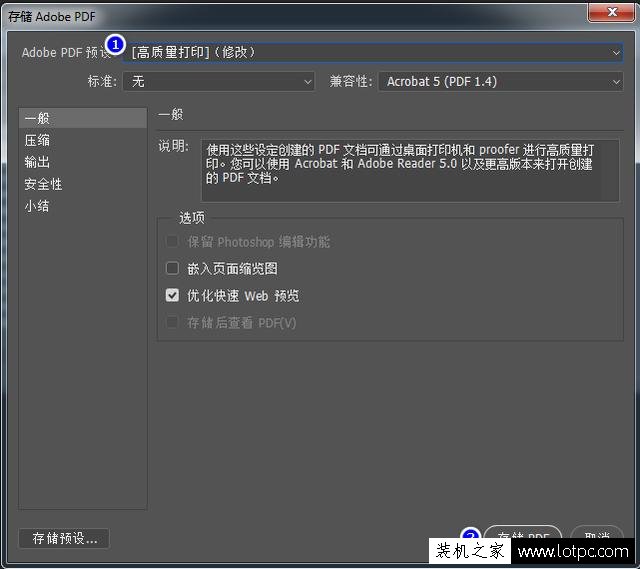640x569 pixels.
Task: Enable 嵌入页面缩览图 checkbox
Action: coord(172,269)
